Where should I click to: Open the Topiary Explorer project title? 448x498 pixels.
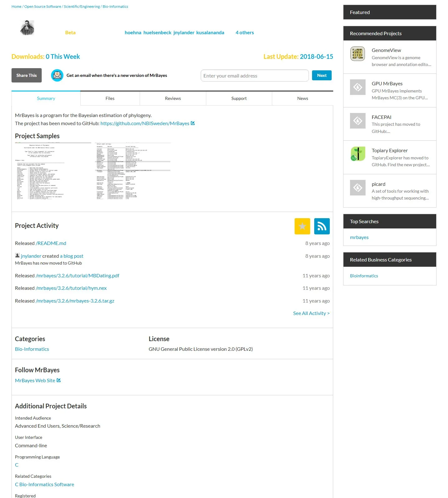(x=390, y=151)
